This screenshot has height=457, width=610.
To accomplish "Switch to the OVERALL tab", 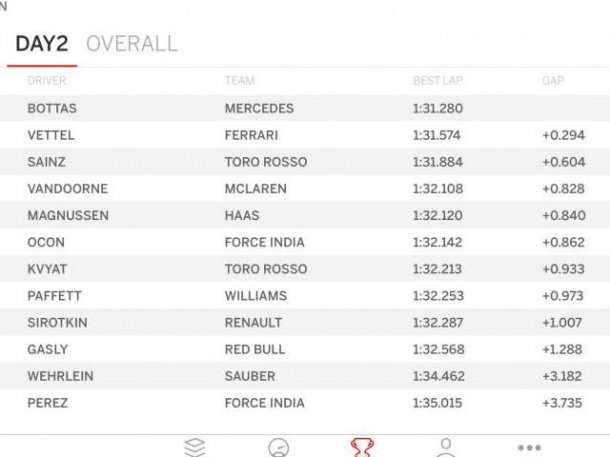I will [x=132, y=44].
